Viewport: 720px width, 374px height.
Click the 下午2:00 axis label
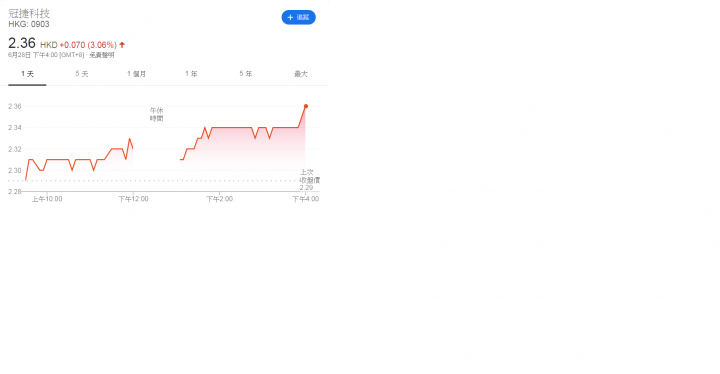click(x=219, y=199)
